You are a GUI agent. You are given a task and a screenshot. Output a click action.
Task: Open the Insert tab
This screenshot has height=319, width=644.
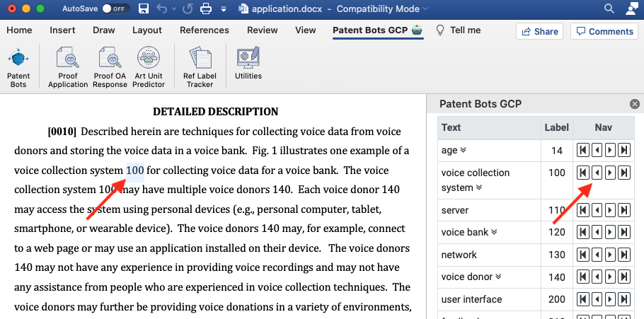(x=62, y=30)
